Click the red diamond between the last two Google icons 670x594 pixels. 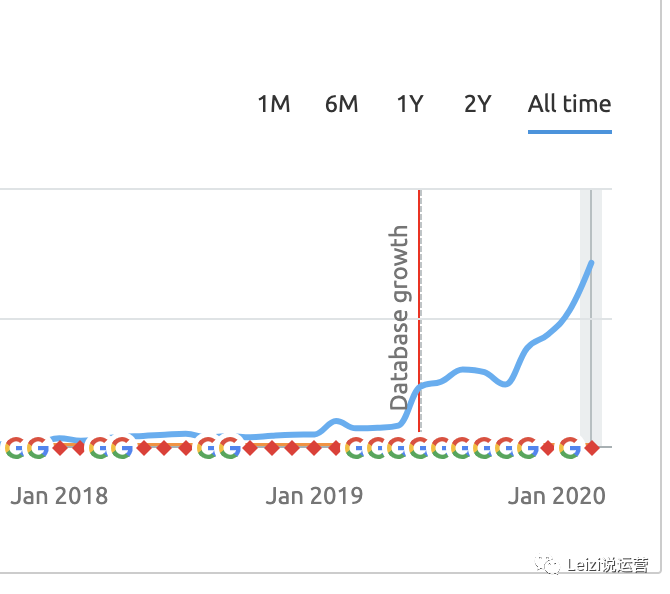coord(548,447)
